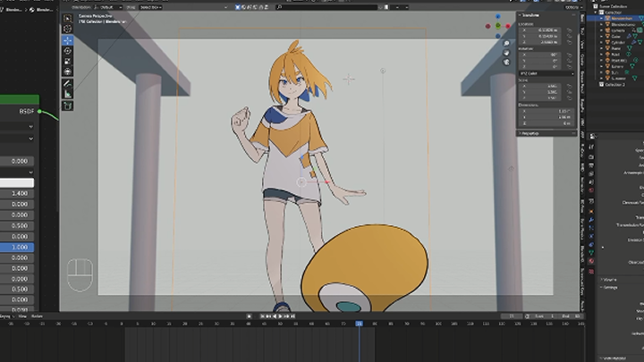Open the Drag Select Box dropdown
644x362 pixels.
tap(151, 7)
